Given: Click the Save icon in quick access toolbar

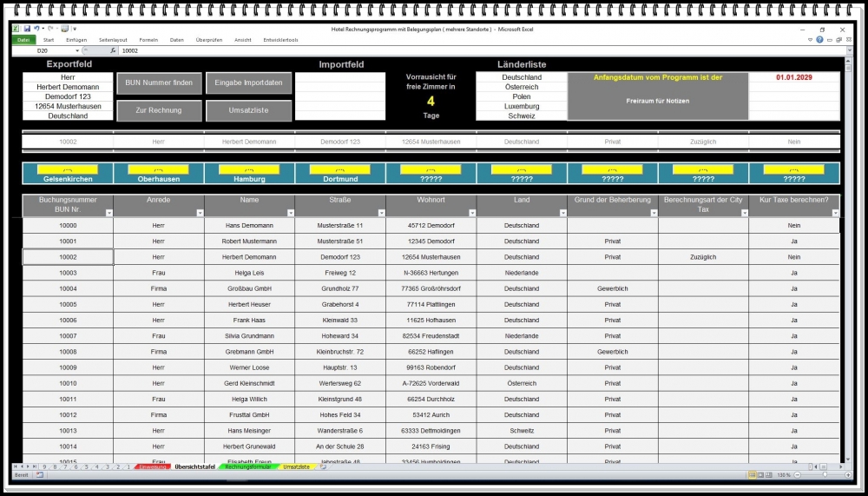Looking at the screenshot, I should (x=27, y=29).
